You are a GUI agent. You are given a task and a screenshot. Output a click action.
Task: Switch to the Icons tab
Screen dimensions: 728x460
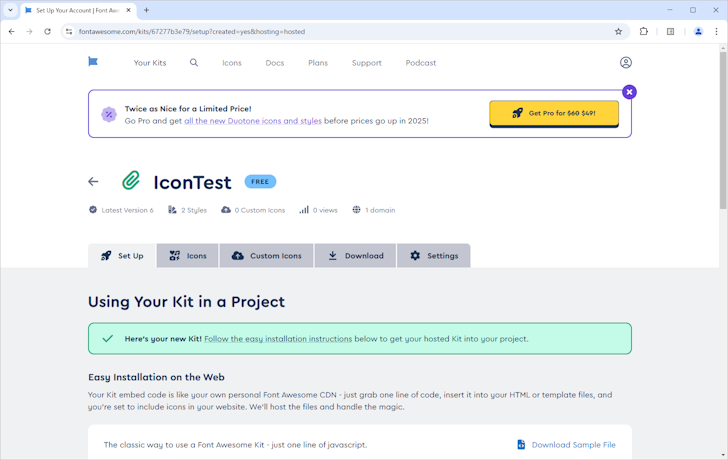tap(187, 256)
